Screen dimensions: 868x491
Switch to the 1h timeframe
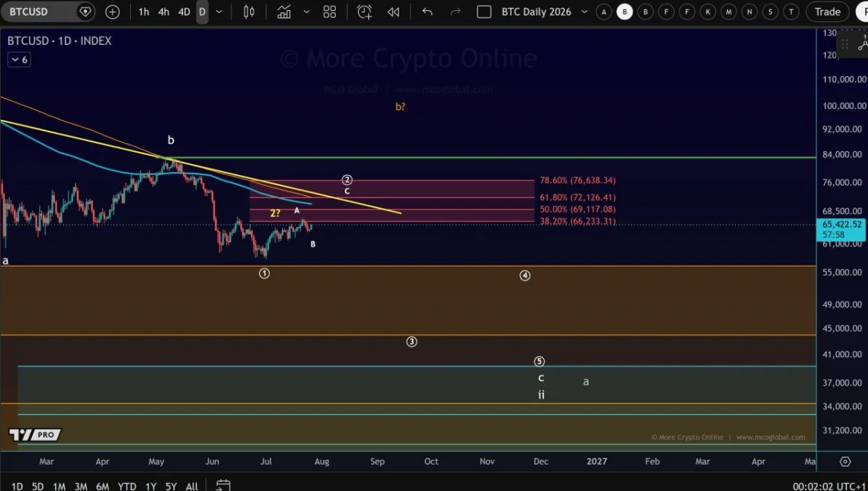[x=144, y=12]
